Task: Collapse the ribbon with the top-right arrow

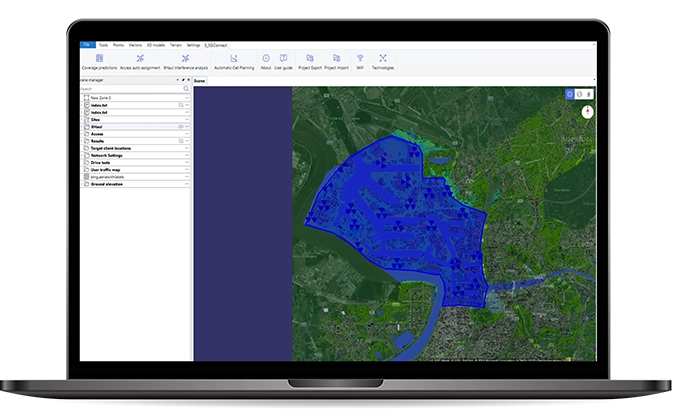Action: 594,44
